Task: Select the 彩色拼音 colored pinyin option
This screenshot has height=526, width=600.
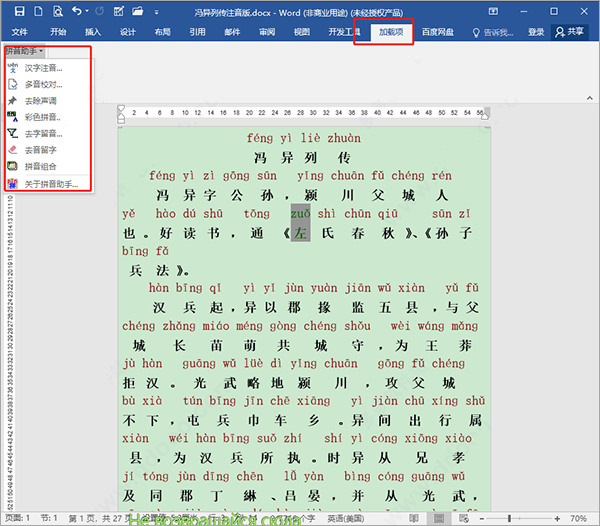Action: point(42,117)
